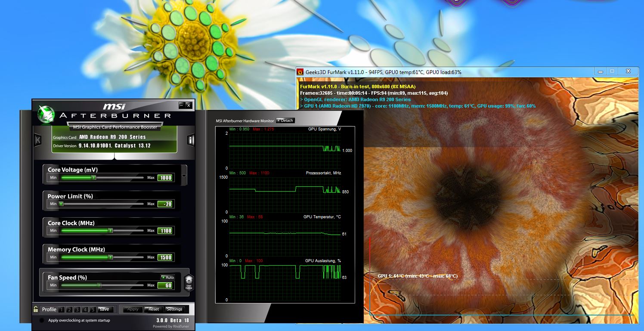Image resolution: width=644 pixels, height=331 pixels.
Task: Click the Apply button in Afterburner
Action: click(x=133, y=309)
